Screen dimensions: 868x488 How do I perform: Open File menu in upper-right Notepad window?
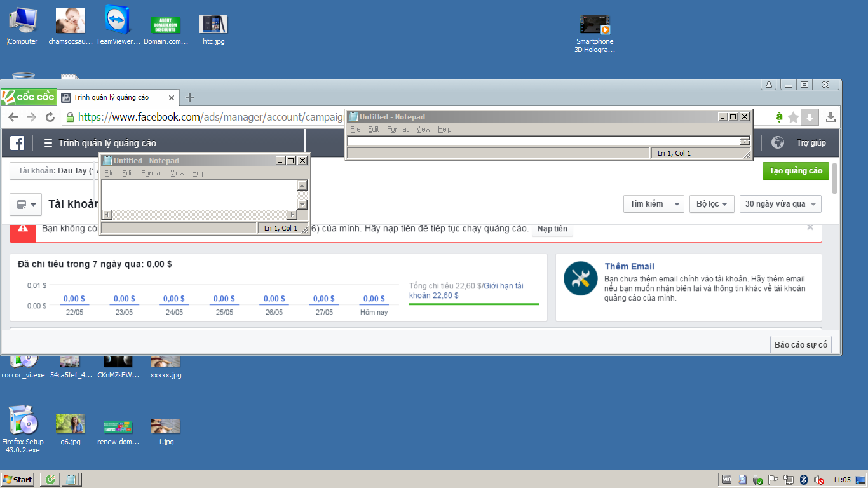pyautogui.click(x=355, y=129)
